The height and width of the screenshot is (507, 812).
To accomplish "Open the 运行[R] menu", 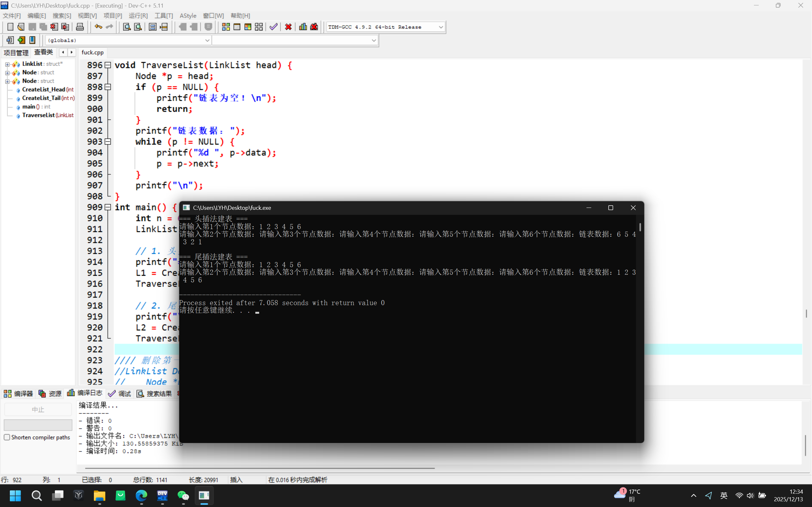I will pos(138,16).
